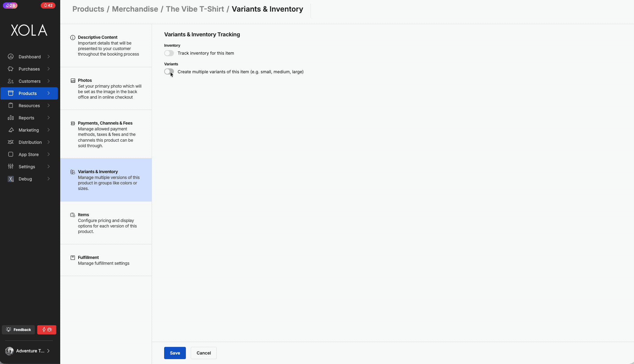Image resolution: width=634 pixels, height=364 pixels.
Task: Expand the Resources menu chevron
Action: 49,105
